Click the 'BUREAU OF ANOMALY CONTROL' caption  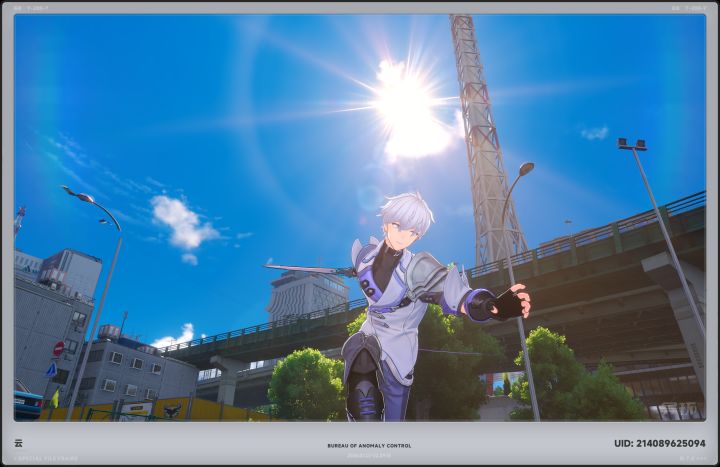point(369,445)
